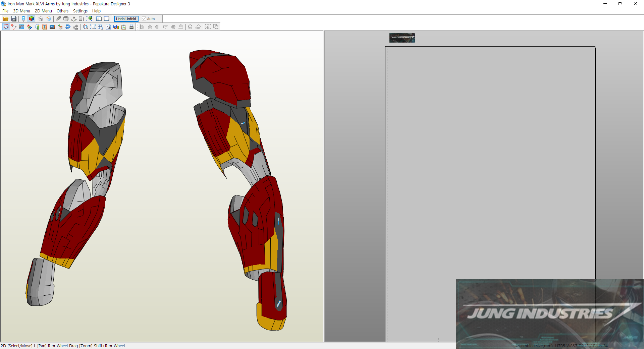Click the align vertical middle icon

coord(173,27)
